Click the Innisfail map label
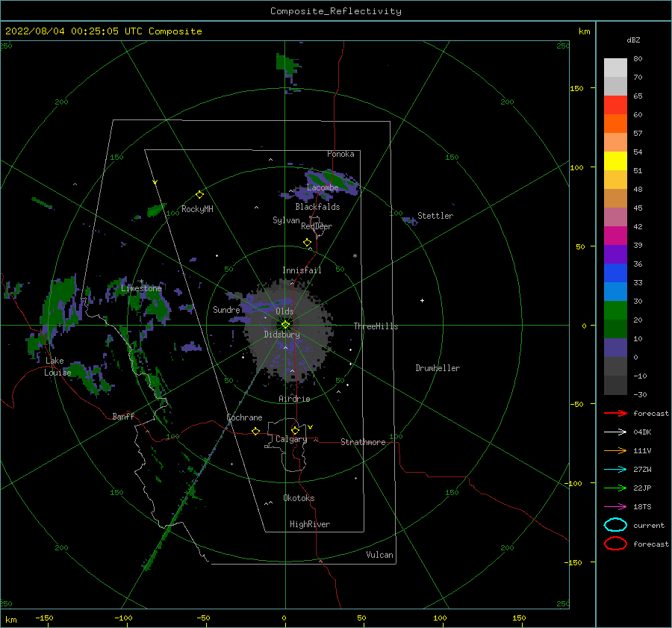 pyautogui.click(x=302, y=270)
